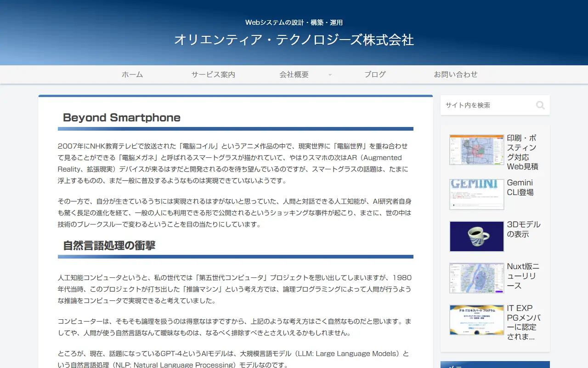Open the Gemini CLI登場 thumbnail image

477,195
